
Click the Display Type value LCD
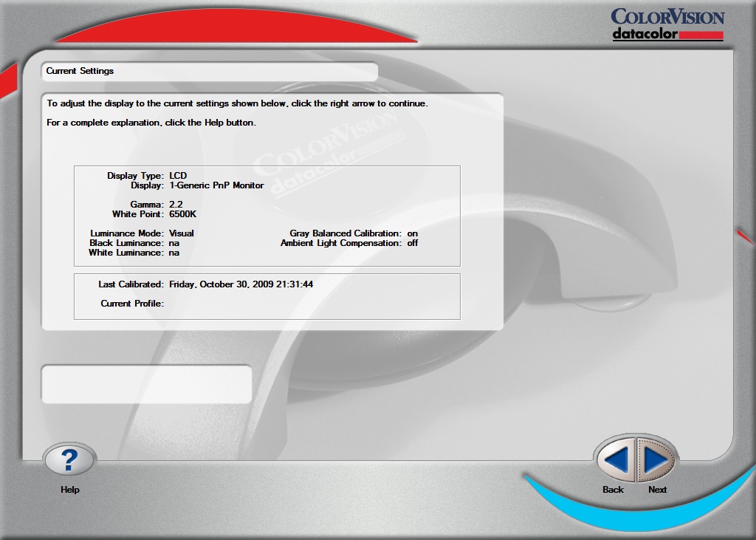(x=178, y=176)
